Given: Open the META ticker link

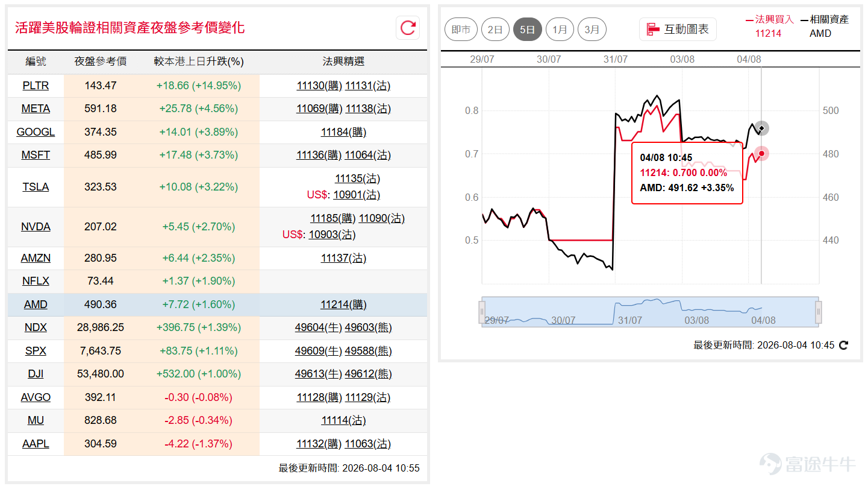Looking at the screenshot, I should pyautogui.click(x=36, y=109).
